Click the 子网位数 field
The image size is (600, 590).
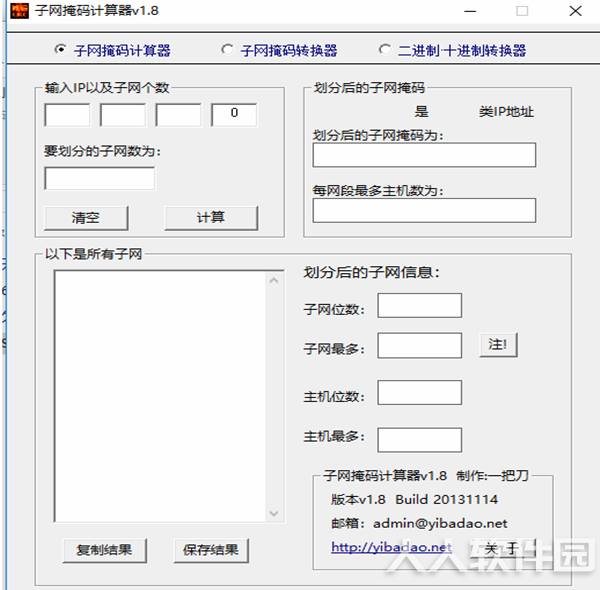(x=420, y=306)
